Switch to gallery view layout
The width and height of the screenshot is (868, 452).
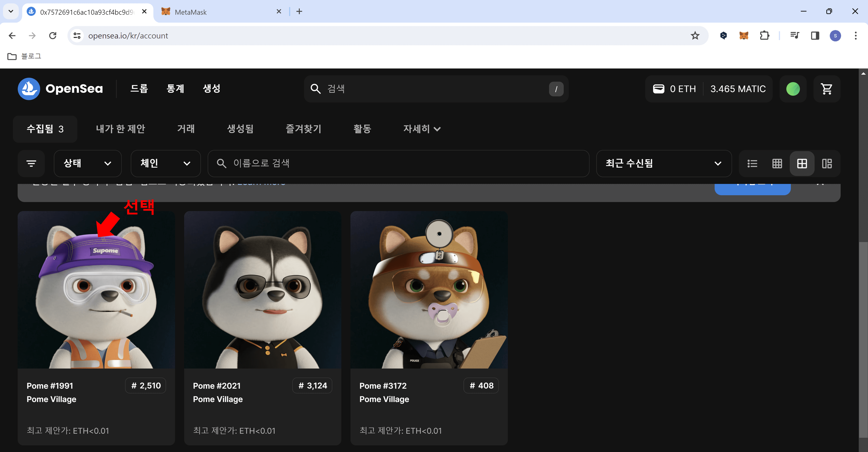coord(828,164)
